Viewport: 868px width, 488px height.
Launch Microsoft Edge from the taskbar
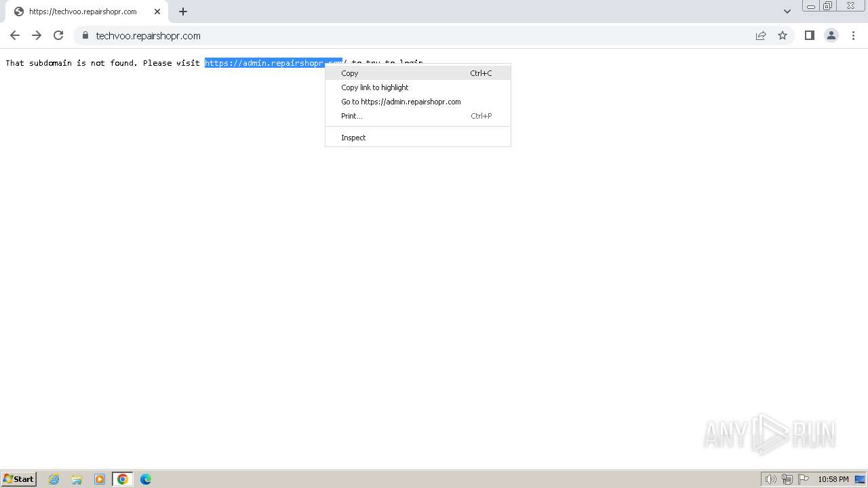pyautogui.click(x=146, y=479)
